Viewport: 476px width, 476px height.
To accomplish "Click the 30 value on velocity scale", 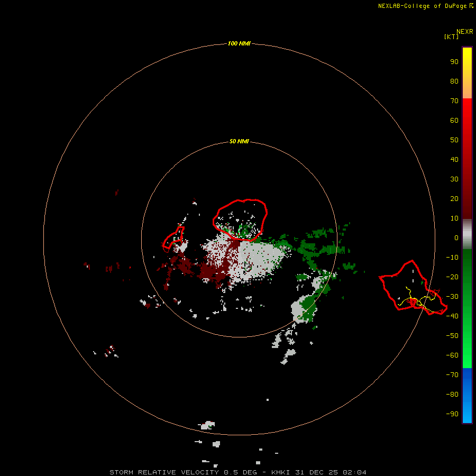I will point(454,179).
